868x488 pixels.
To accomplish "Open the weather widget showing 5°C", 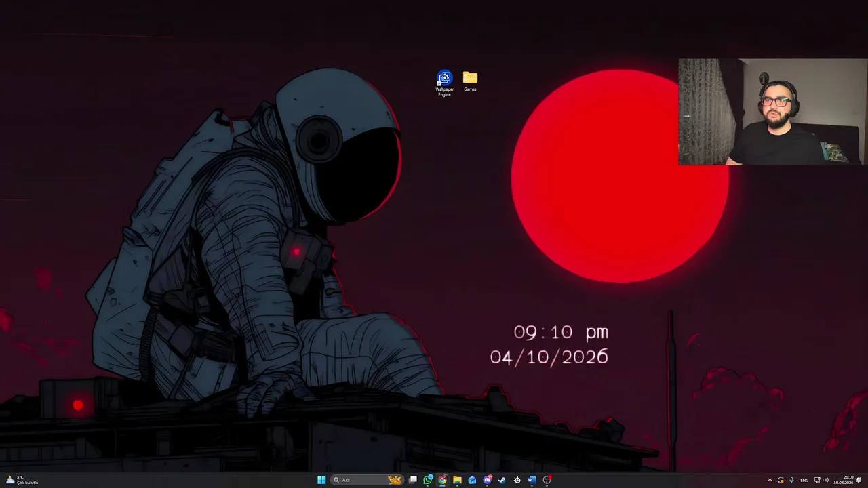I will pos(22,480).
